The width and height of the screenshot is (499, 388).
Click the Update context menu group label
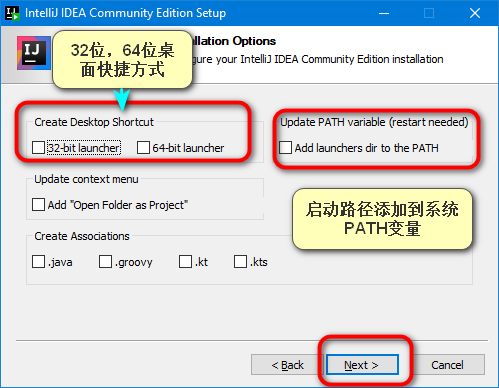click(86, 179)
